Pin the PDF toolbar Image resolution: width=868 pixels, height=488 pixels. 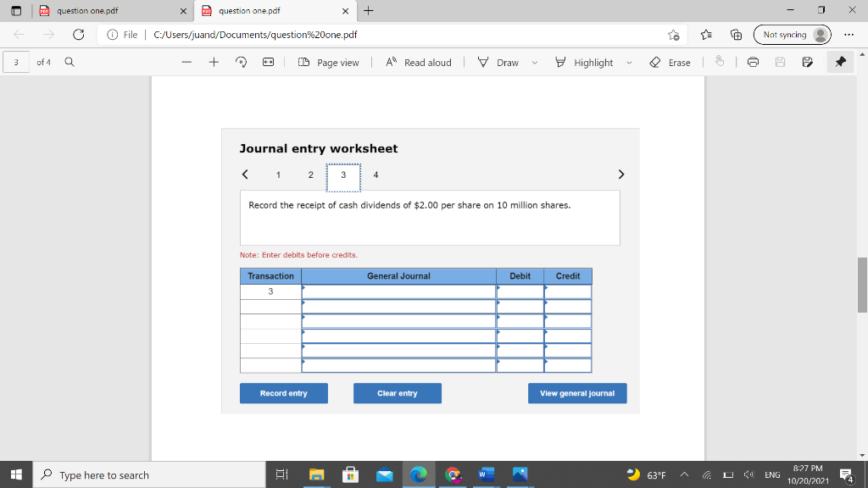coord(840,62)
